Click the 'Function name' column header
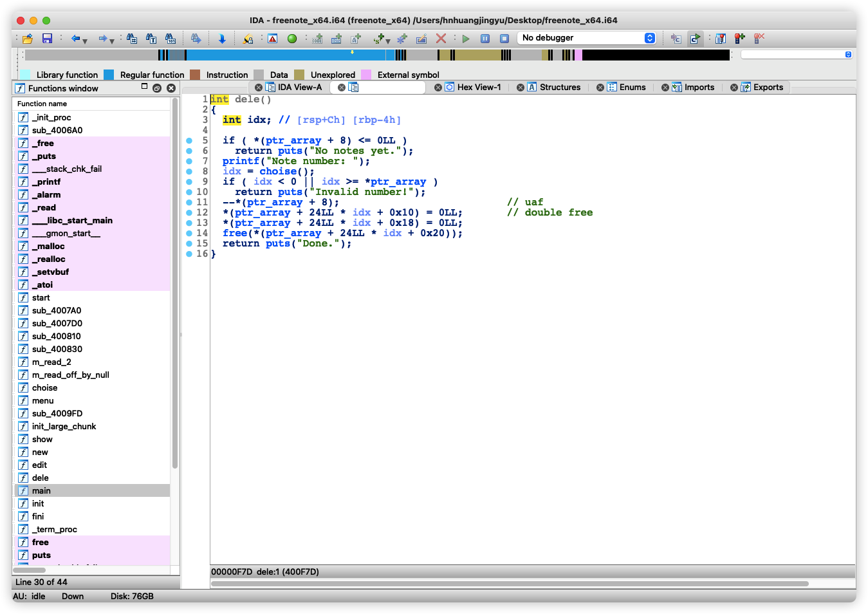The image size is (868, 614). click(92, 104)
